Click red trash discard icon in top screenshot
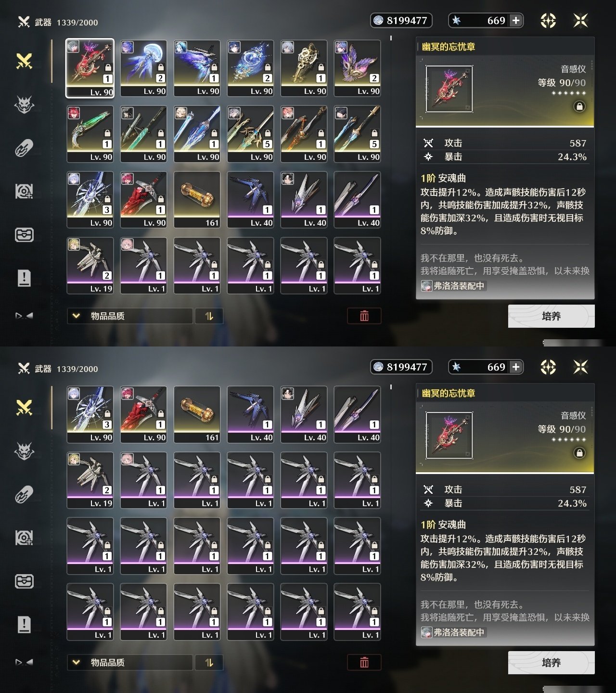The image size is (616, 693). pos(364,316)
